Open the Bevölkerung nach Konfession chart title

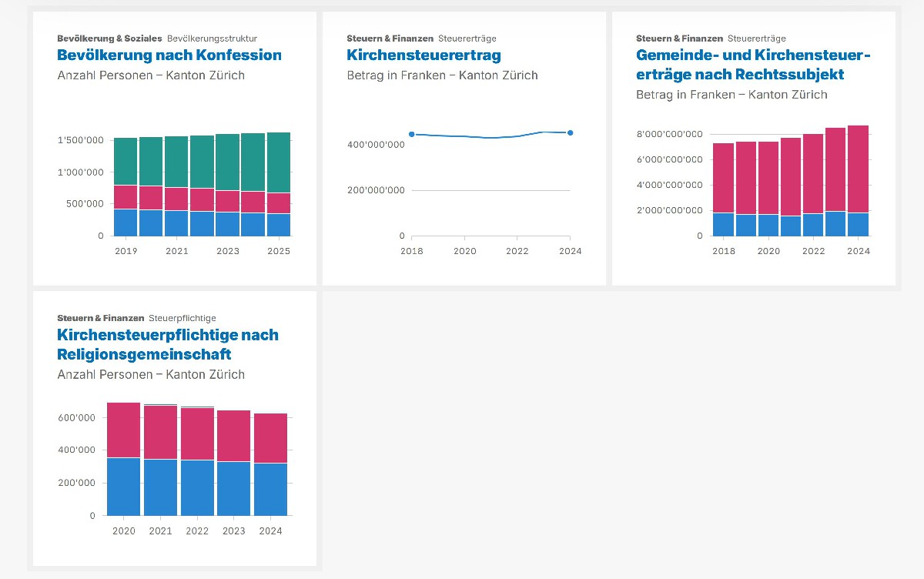pos(169,55)
